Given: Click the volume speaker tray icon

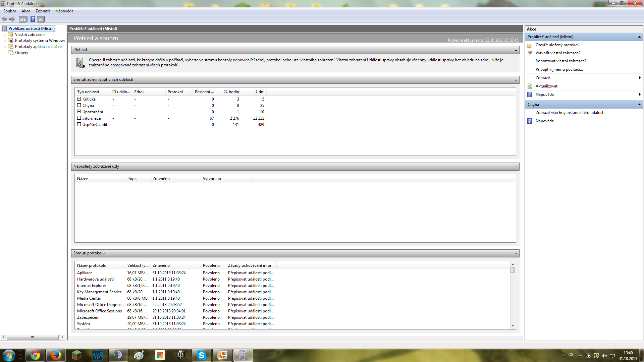Looking at the screenshot, I should 604,356.
